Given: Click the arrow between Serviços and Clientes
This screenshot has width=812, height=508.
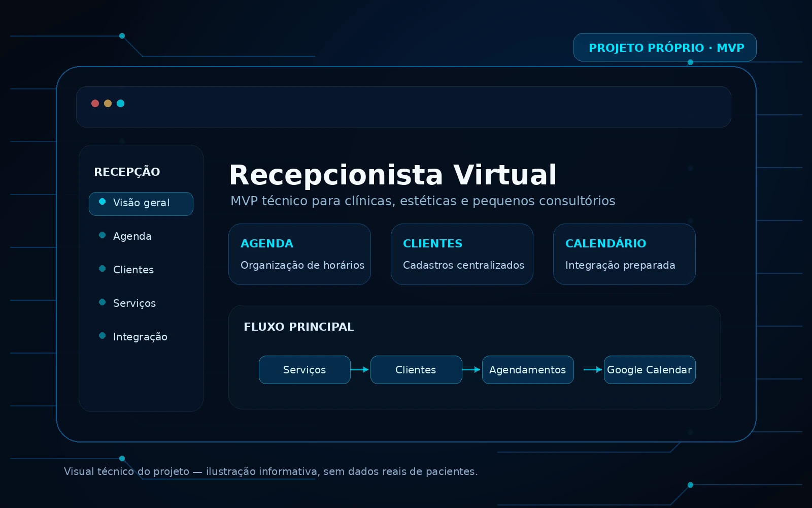Looking at the screenshot, I should tap(360, 370).
